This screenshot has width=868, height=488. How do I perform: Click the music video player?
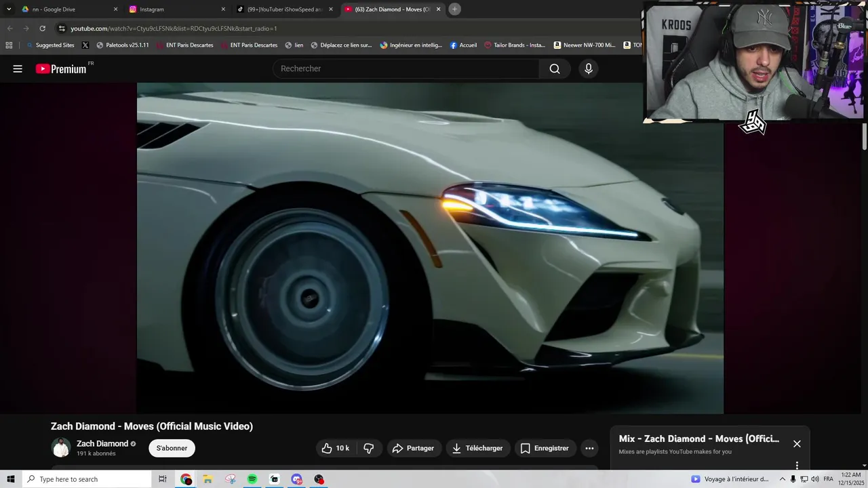coord(430,248)
